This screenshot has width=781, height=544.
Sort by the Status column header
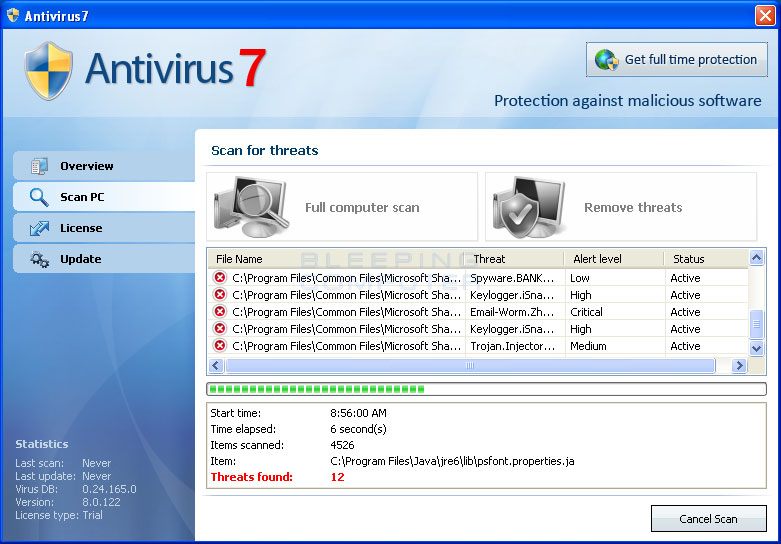coord(706,259)
